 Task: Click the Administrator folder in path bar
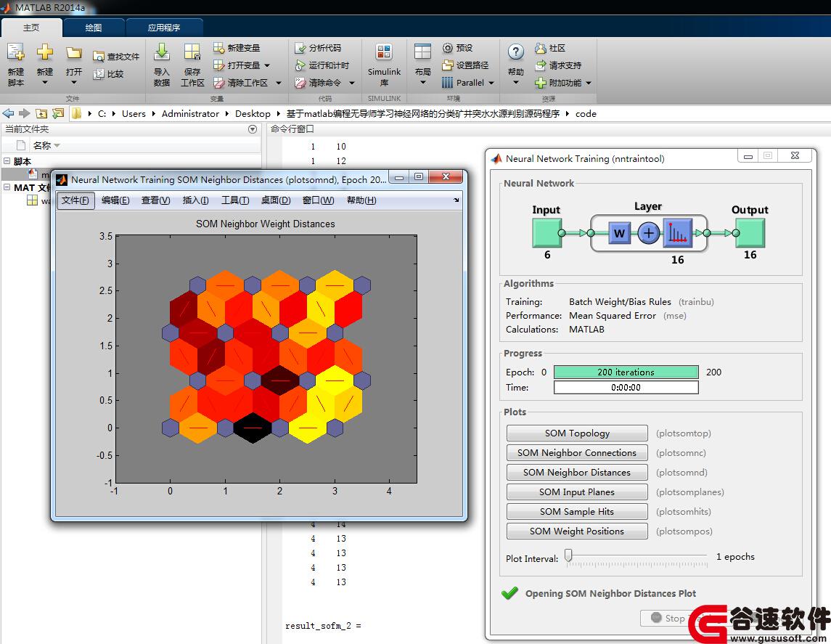pyautogui.click(x=190, y=113)
